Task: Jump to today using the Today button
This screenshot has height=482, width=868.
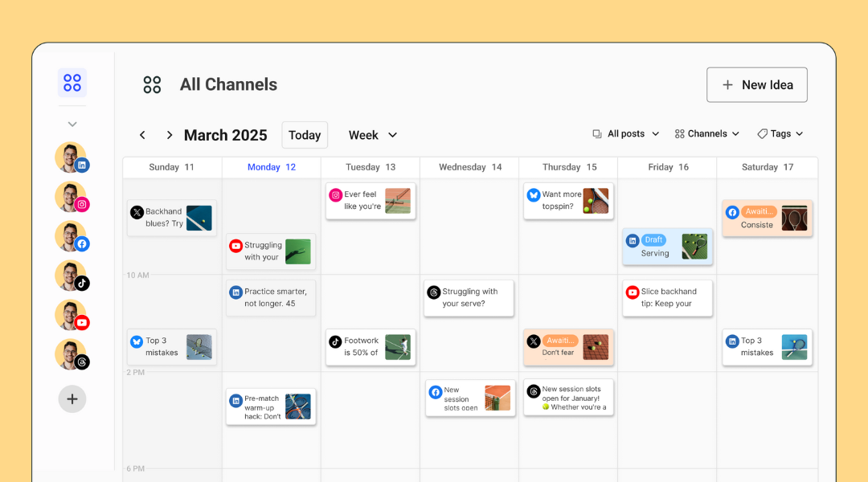Action: [304, 135]
